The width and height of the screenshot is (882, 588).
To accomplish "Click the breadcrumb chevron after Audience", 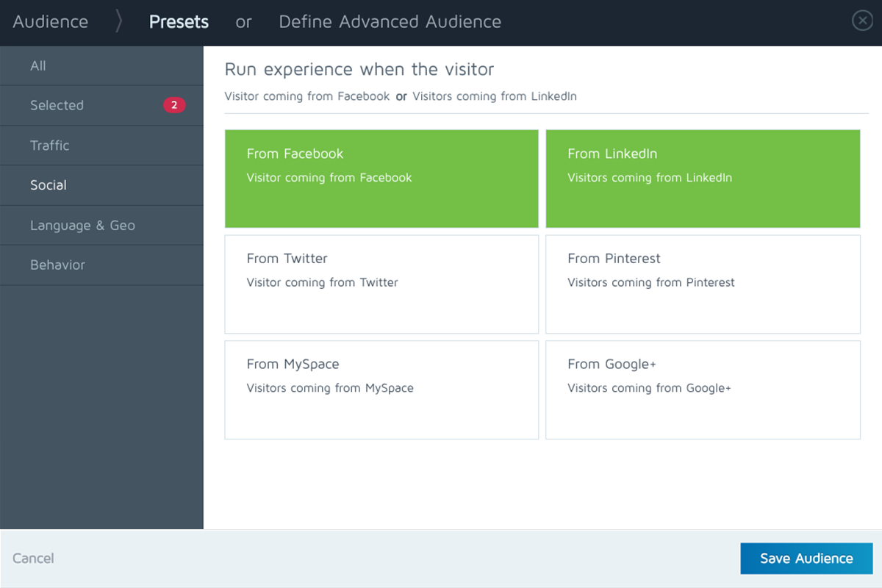I will pyautogui.click(x=118, y=22).
